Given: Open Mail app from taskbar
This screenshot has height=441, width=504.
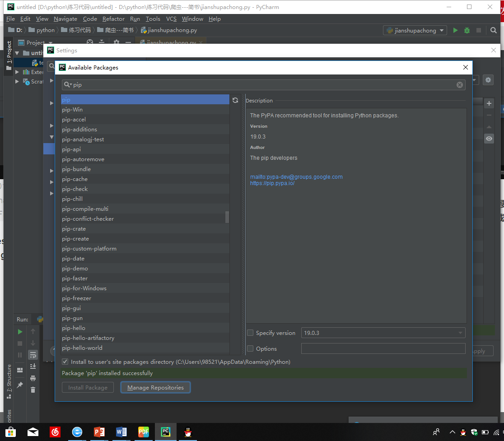Looking at the screenshot, I should click(33, 432).
